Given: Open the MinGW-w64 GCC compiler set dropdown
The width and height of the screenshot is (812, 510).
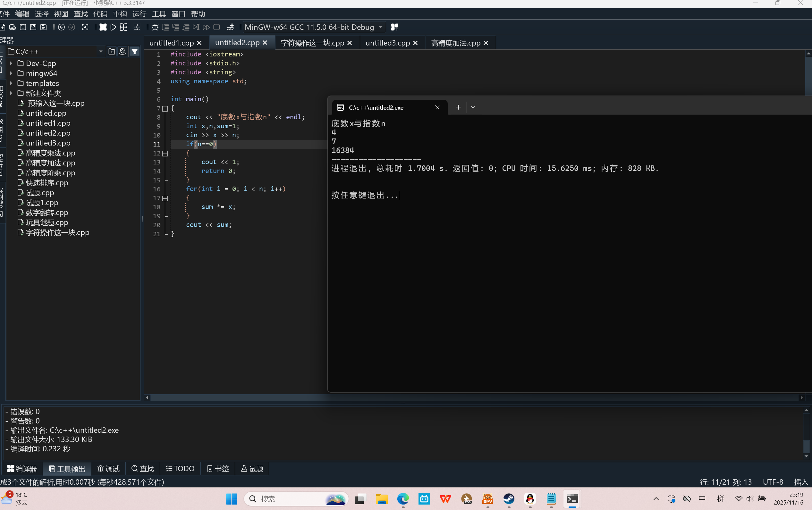Looking at the screenshot, I should [x=381, y=27].
